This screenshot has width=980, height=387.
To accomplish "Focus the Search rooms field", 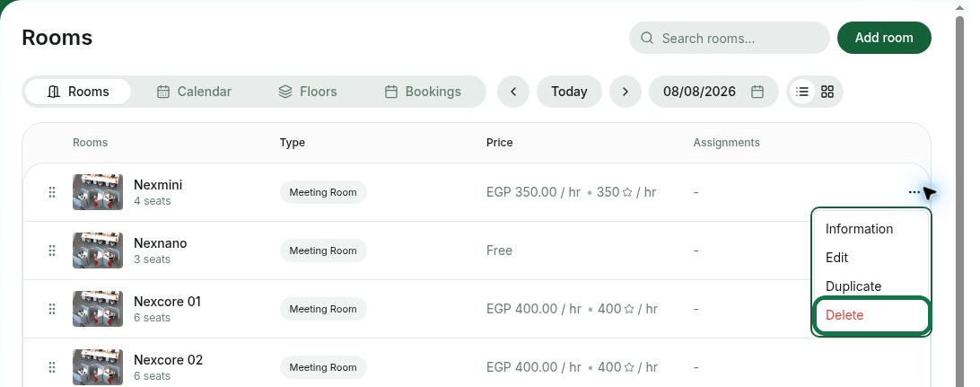I will (x=730, y=38).
